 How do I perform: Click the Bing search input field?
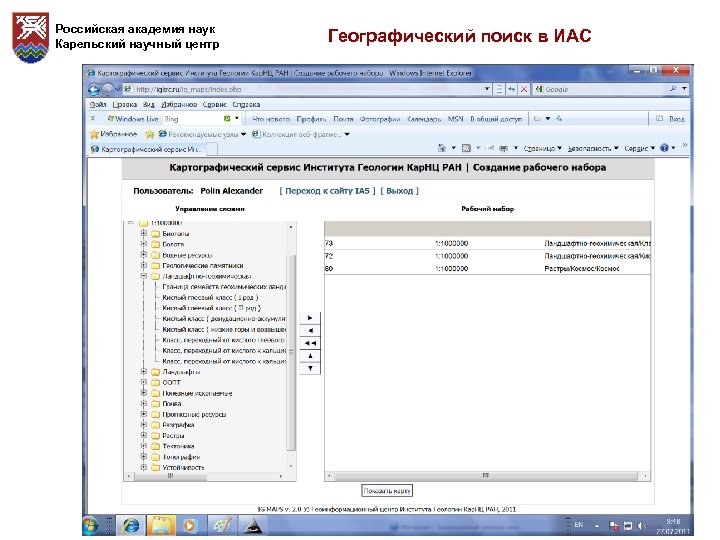(193, 119)
